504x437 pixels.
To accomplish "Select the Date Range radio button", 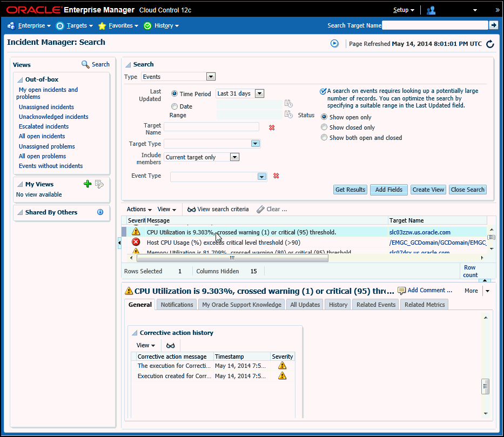I will pyautogui.click(x=174, y=106).
